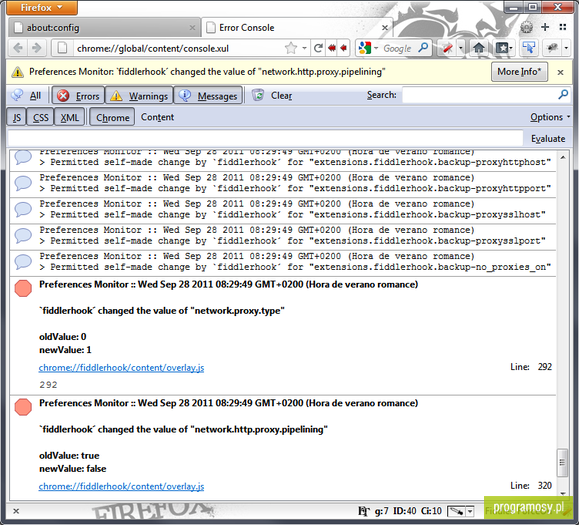Focus the console Search field
The width and height of the screenshot is (579, 525).
[480, 95]
